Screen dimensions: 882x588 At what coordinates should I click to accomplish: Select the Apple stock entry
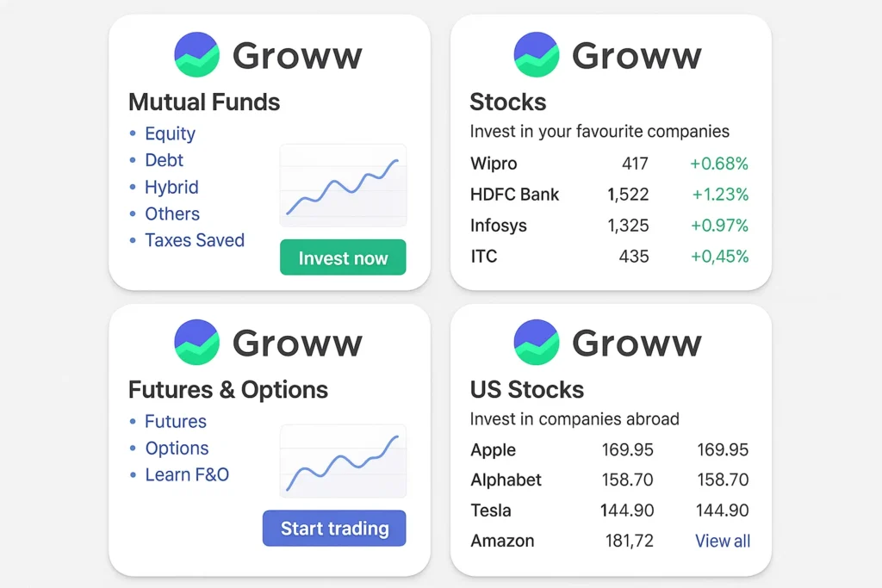pos(492,450)
